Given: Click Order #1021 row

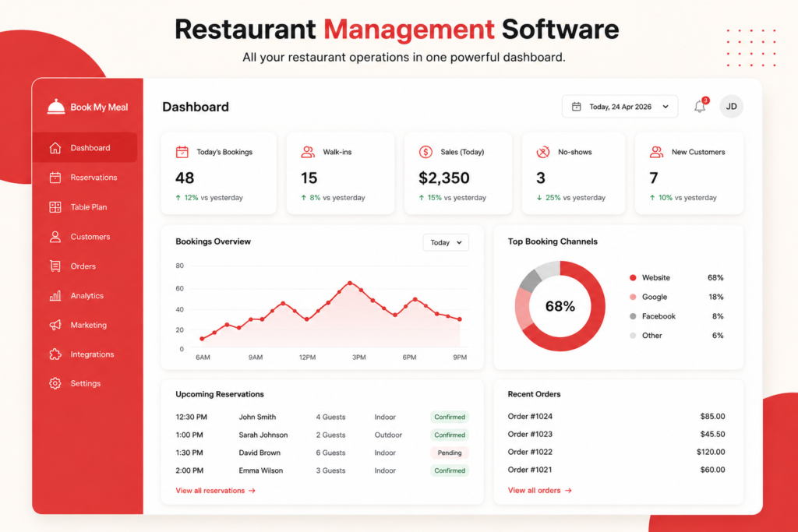Looking at the screenshot, I should (x=616, y=470).
